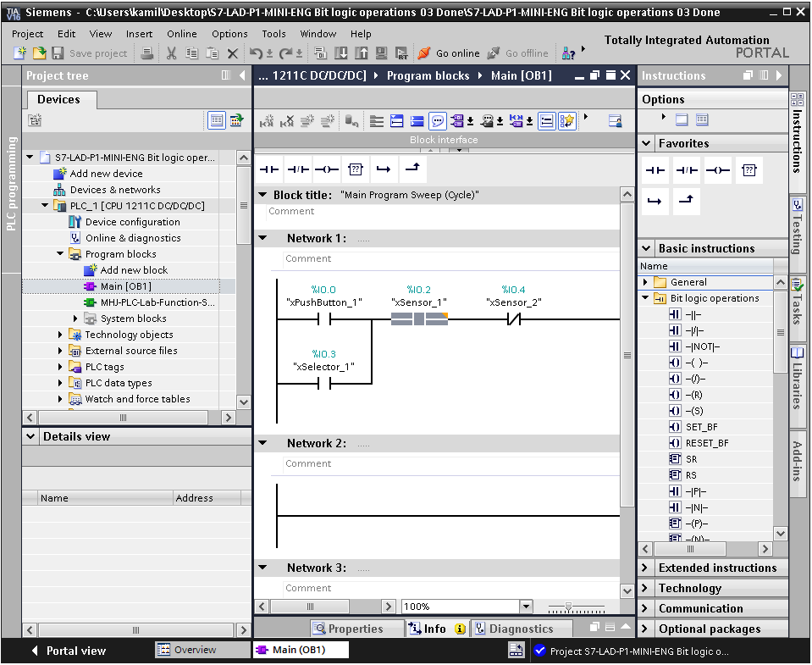This screenshot has width=812, height=665.
Task: Open the Window menu
Action: click(x=318, y=34)
